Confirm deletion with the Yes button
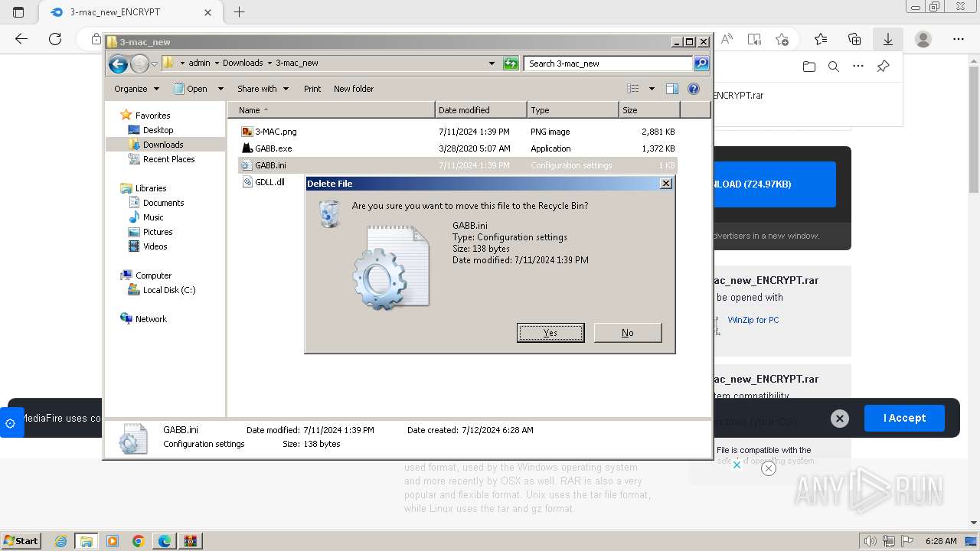The height and width of the screenshot is (551, 980). (550, 333)
